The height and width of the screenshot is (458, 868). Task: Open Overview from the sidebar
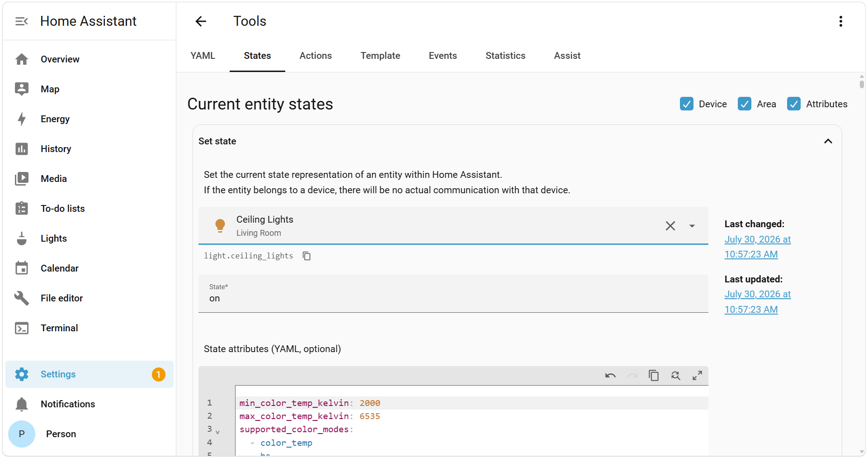click(89, 59)
